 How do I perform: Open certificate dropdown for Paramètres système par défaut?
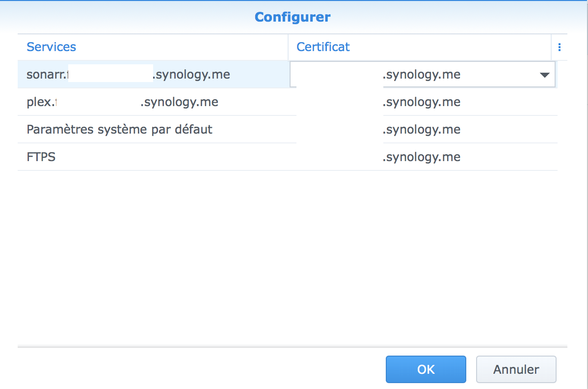tap(422, 130)
